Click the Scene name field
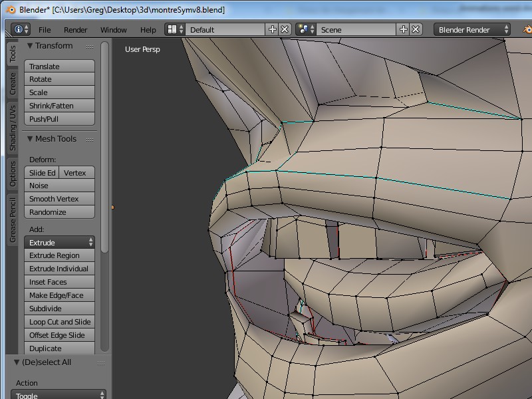 click(x=356, y=29)
